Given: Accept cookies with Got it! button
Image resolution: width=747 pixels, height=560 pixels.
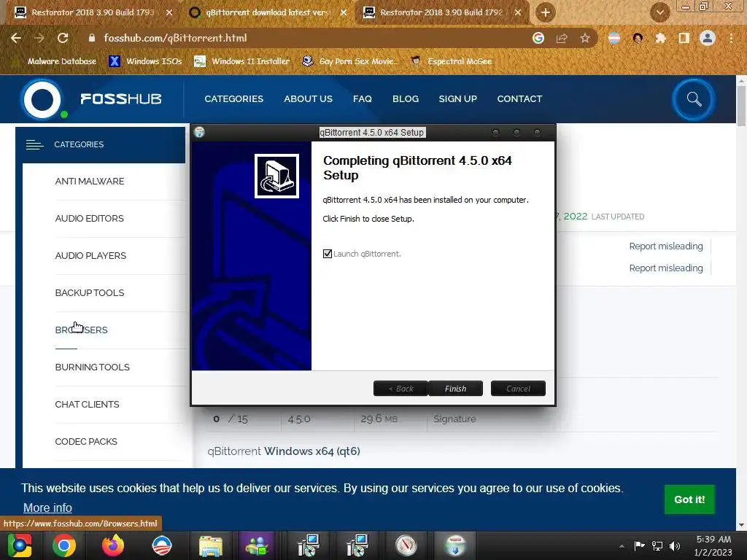Looking at the screenshot, I should 689,499.
